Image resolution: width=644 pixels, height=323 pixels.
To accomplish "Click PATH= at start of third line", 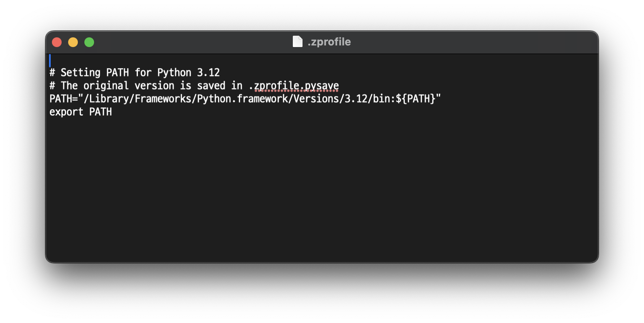I will click(x=64, y=99).
